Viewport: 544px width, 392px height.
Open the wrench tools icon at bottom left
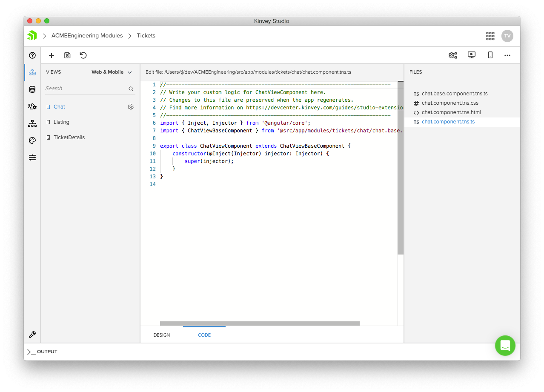[x=32, y=335]
